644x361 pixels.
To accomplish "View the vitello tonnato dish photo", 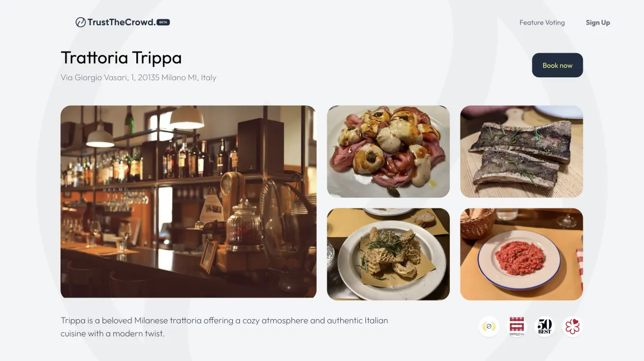I will pyautogui.click(x=389, y=151).
